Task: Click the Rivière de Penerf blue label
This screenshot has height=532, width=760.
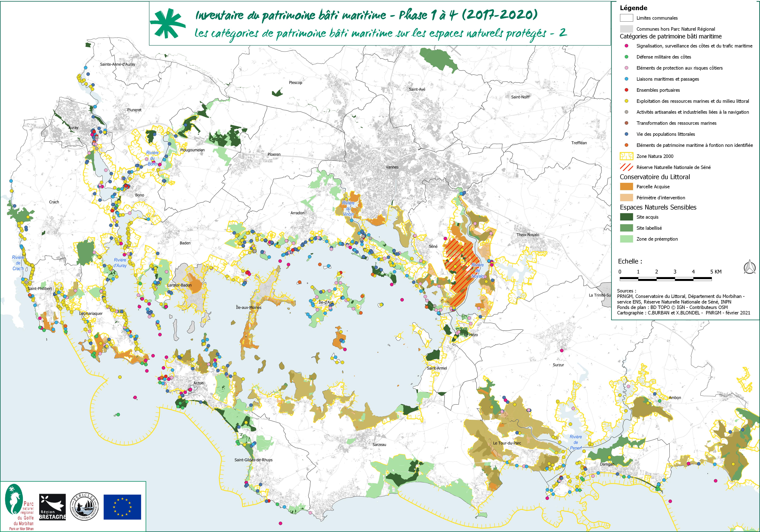Action: [576, 442]
